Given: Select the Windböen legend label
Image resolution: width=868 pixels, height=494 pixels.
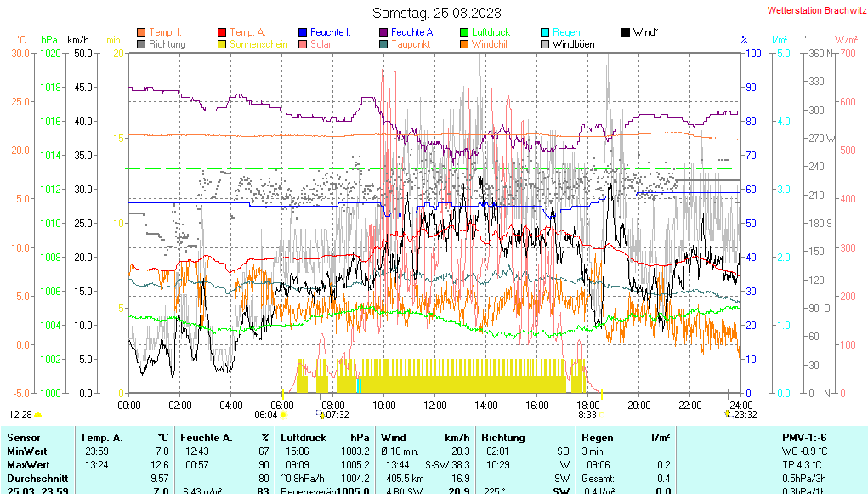Looking at the screenshot, I should tap(573, 44).
